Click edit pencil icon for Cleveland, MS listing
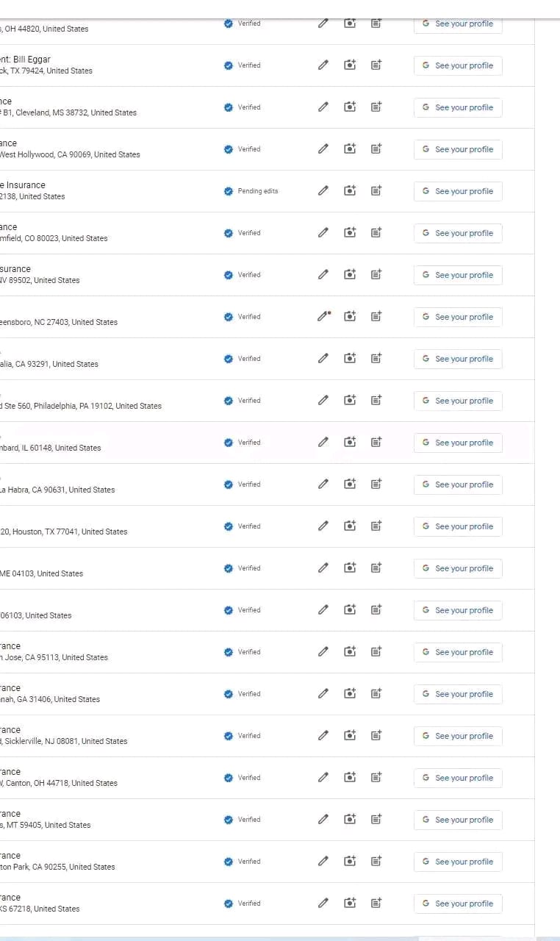The width and height of the screenshot is (560, 941). coord(323,107)
